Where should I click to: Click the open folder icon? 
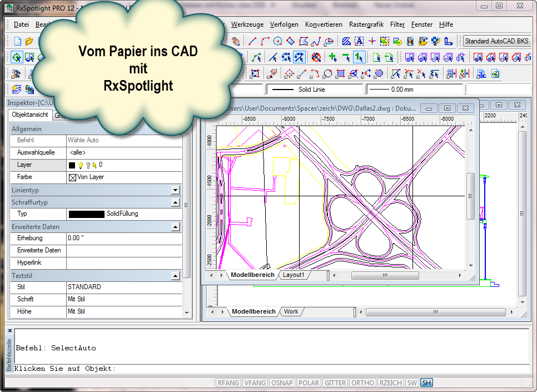[x=29, y=41]
